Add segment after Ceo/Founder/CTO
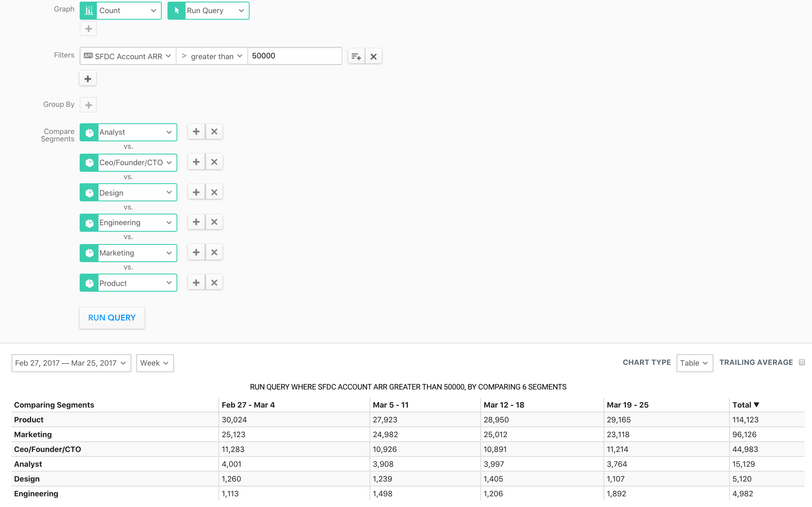The width and height of the screenshot is (812, 507). [x=196, y=162]
